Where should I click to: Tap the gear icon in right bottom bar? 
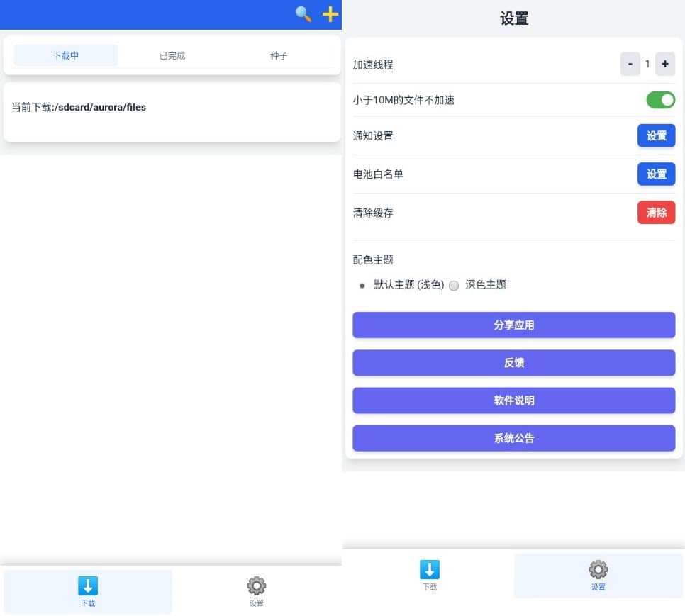pyautogui.click(x=598, y=570)
